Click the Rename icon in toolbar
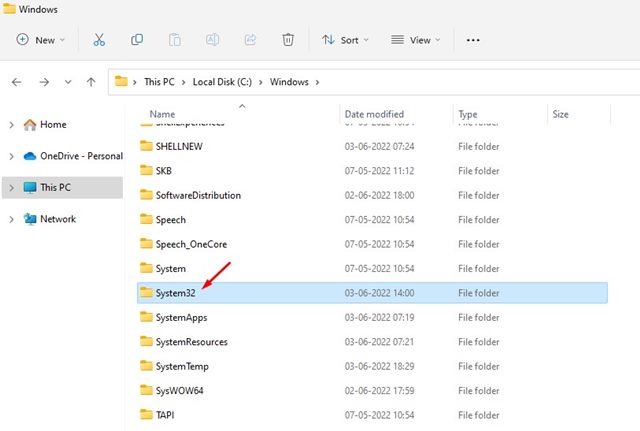The image size is (640, 431). [212, 40]
